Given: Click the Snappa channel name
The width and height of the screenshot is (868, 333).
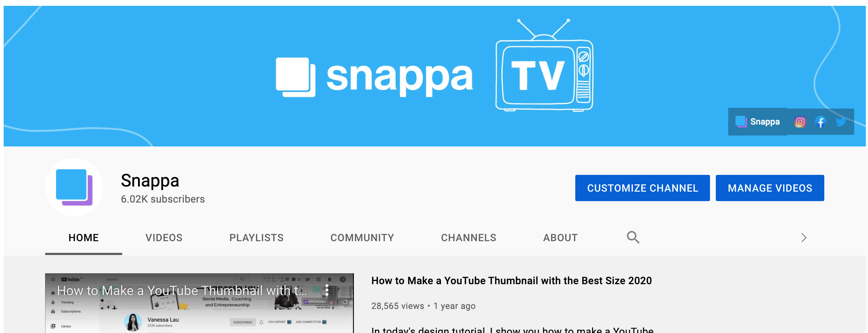Looking at the screenshot, I should coord(150,180).
